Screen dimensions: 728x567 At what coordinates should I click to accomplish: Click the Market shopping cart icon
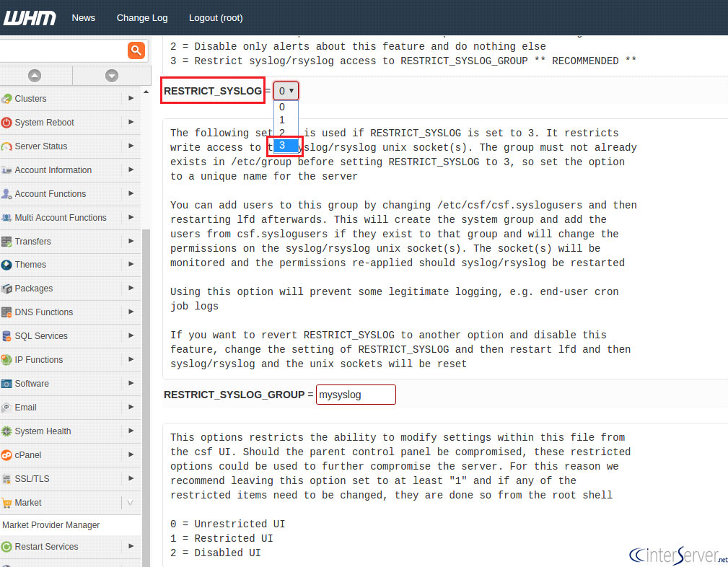pyautogui.click(x=6, y=503)
